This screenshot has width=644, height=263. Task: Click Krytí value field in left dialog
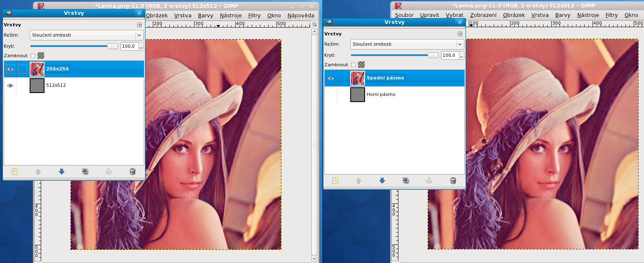coord(129,46)
